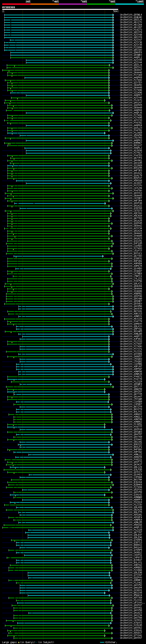Open hit UniRef100_Q93WL4

point(131,15)
